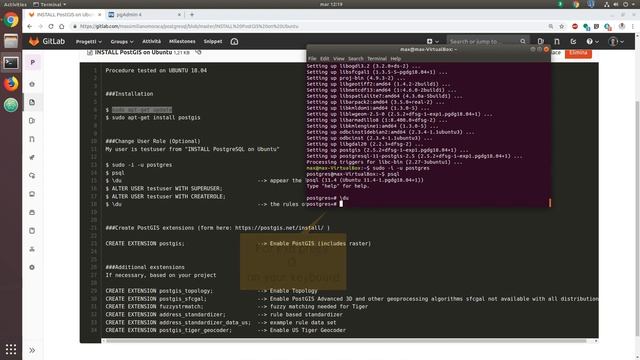Switch to the INSTALL PostGIS browser tab
Viewport: 640px width, 360px height.
[x=64, y=15]
